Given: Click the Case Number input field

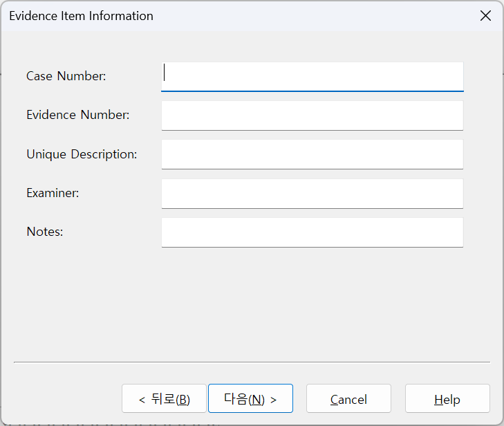Looking at the screenshot, I should [x=312, y=77].
